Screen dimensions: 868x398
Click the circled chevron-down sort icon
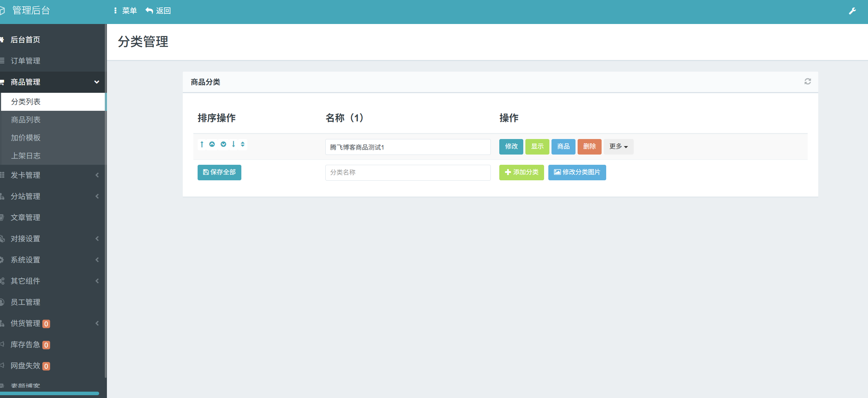point(223,144)
